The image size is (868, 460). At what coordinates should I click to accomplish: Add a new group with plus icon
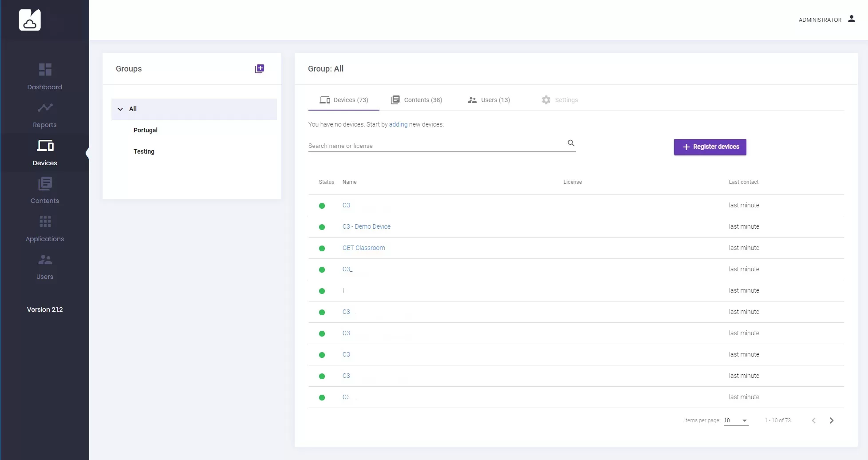coord(260,69)
